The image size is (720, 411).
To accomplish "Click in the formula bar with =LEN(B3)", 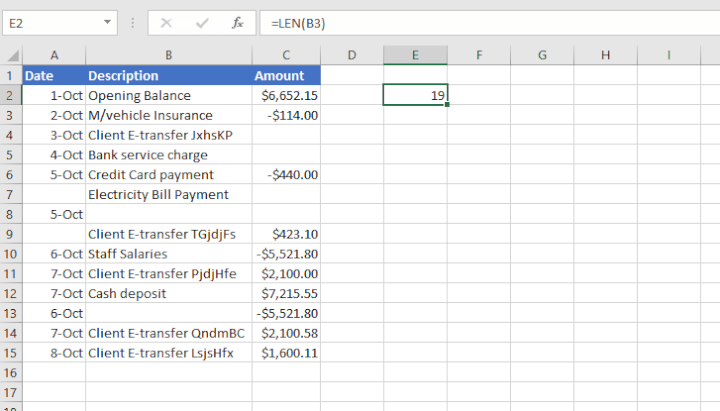I will pos(480,22).
